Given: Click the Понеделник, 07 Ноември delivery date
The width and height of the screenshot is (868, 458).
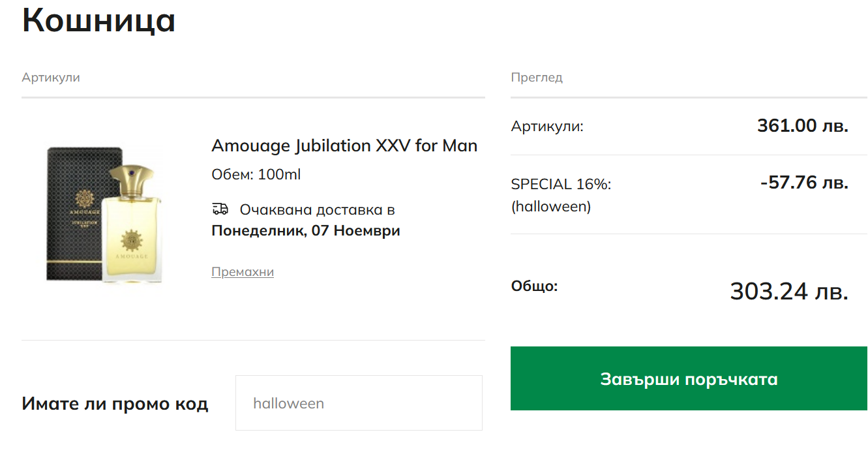Looking at the screenshot, I should [306, 231].
